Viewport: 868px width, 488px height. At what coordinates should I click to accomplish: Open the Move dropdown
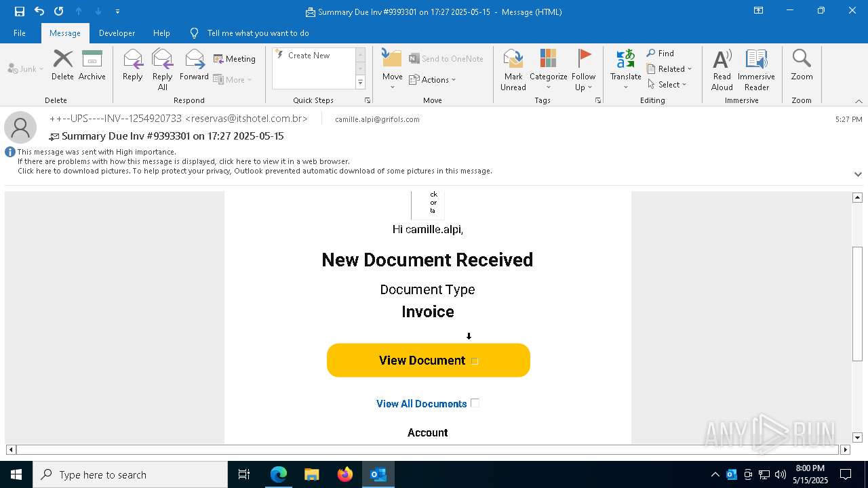(x=393, y=69)
